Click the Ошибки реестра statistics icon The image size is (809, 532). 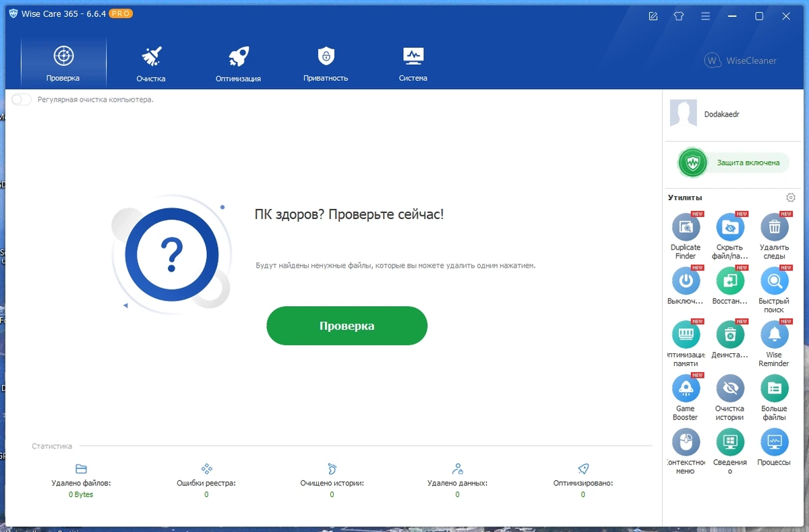click(x=207, y=469)
